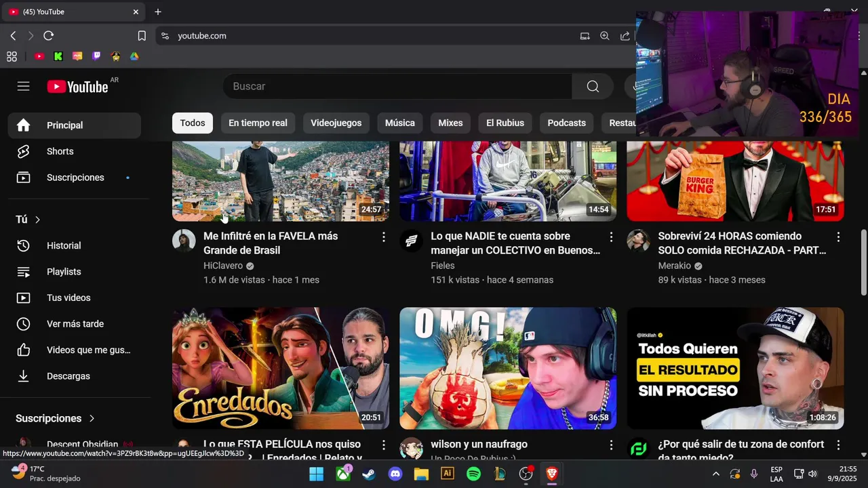Open site settings icon in address bar
Screen dimensions: 868x488
[165, 36]
